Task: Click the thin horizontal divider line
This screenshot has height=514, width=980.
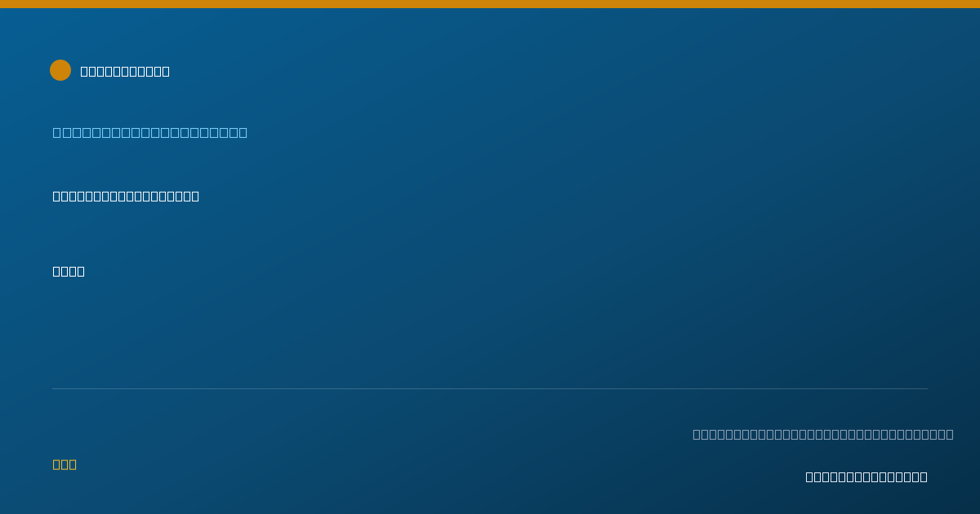Action: (490, 388)
